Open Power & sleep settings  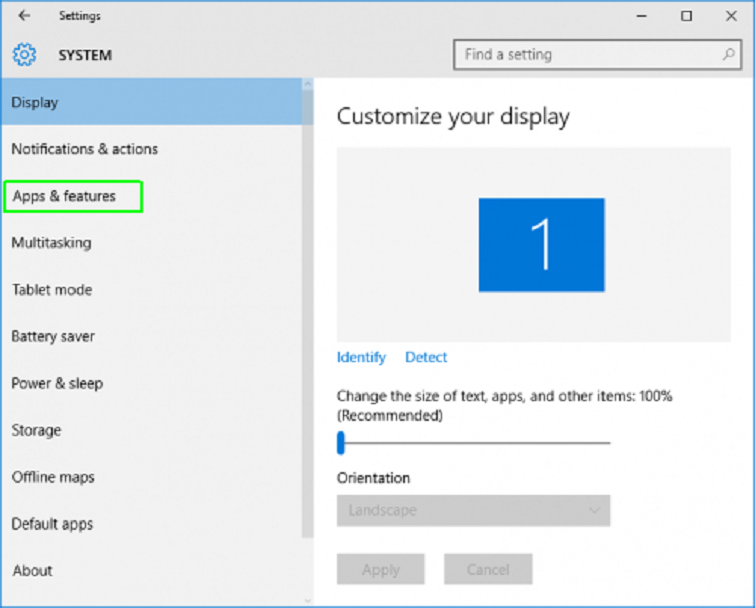[x=57, y=383]
